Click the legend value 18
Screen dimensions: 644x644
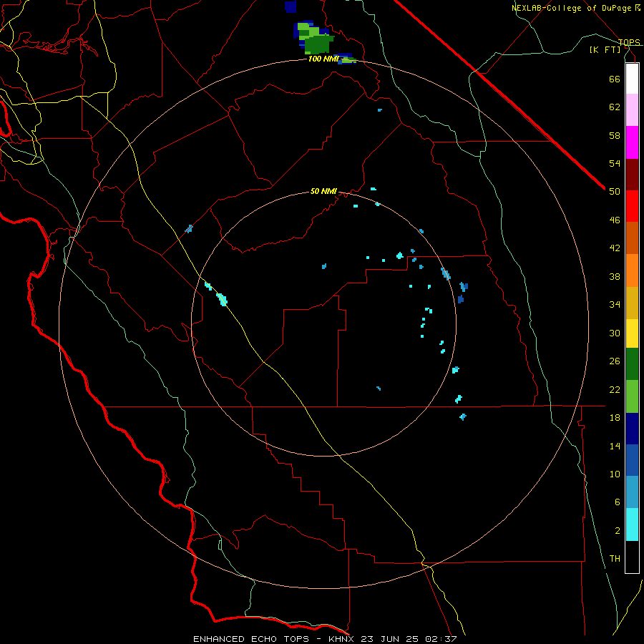[615, 418]
